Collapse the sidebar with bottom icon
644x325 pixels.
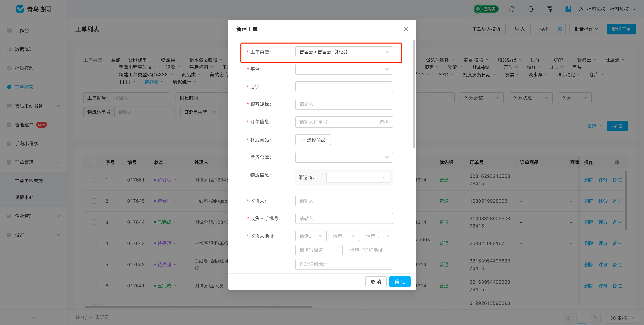click(34, 317)
